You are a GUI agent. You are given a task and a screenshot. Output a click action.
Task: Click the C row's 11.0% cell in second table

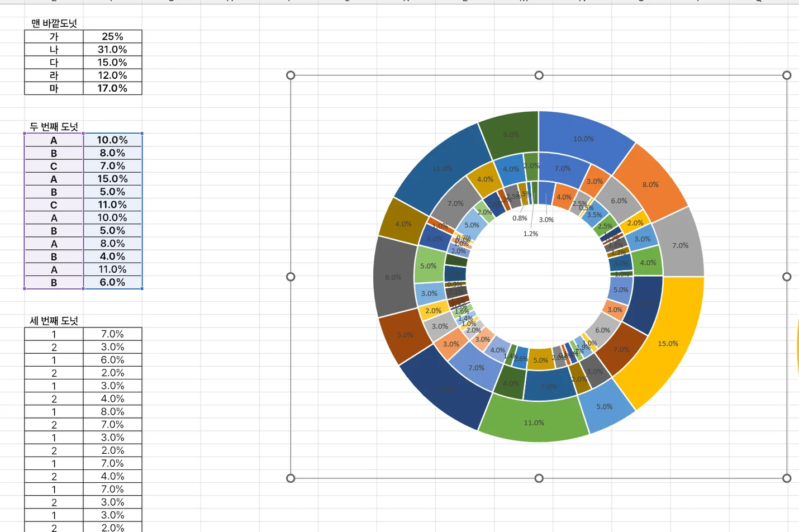(x=112, y=205)
